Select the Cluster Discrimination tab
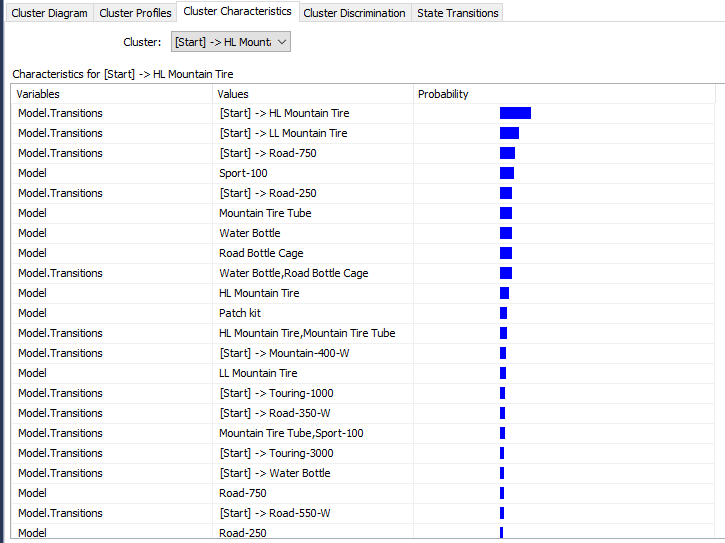The width and height of the screenshot is (725, 543). click(354, 13)
